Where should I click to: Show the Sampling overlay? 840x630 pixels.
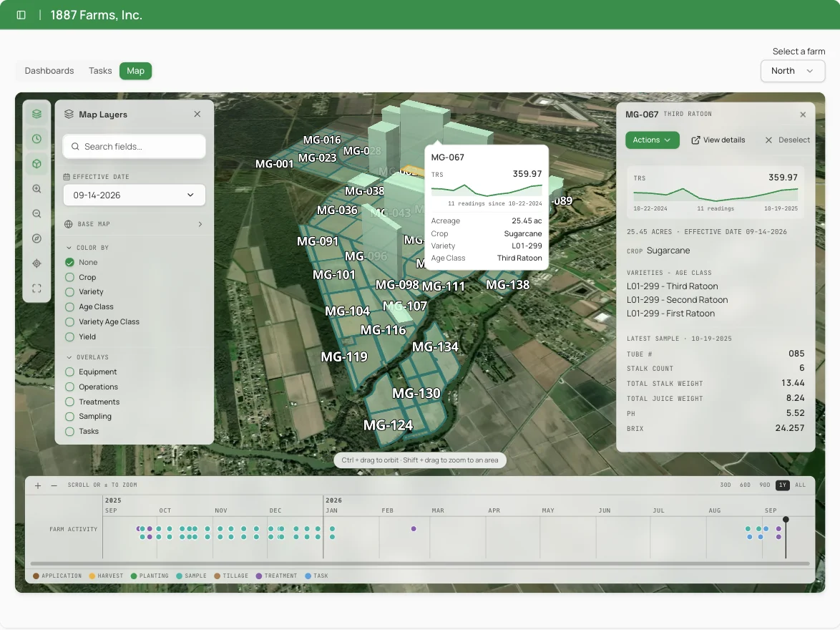pos(69,417)
